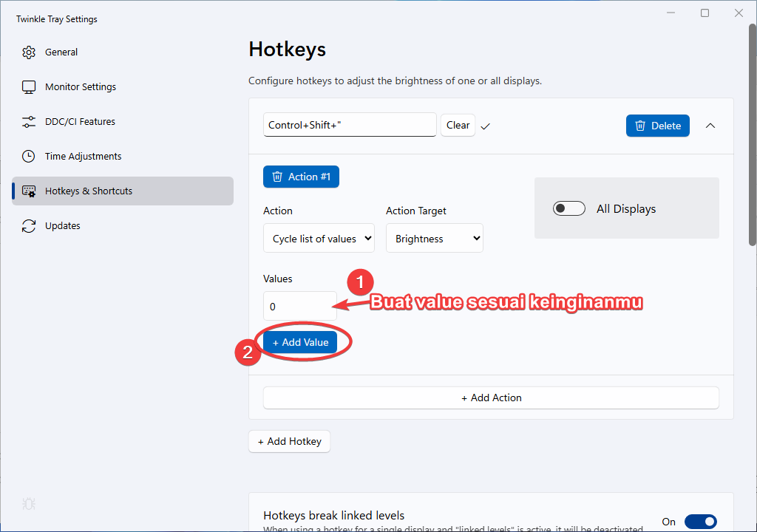Open the Action dropdown showing Cycle list of values
The image size is (757, 532).
coord(319,239)
